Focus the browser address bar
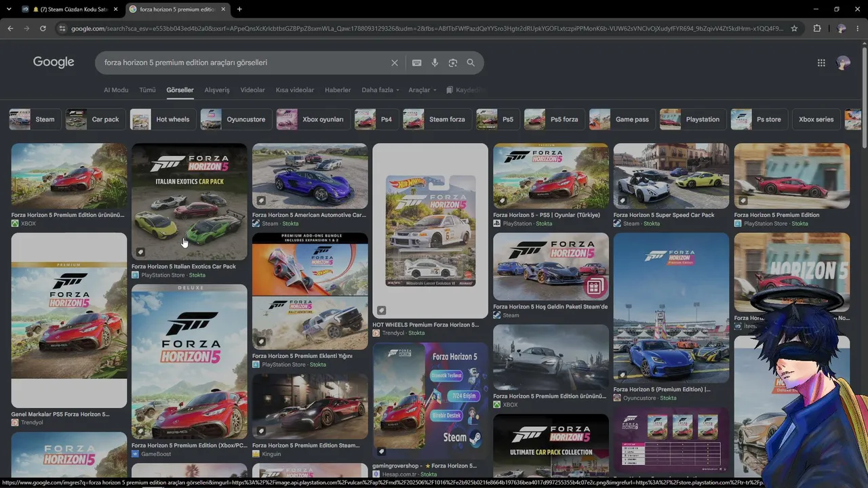Viewport: 868px width, 488px height. (427, 28)
